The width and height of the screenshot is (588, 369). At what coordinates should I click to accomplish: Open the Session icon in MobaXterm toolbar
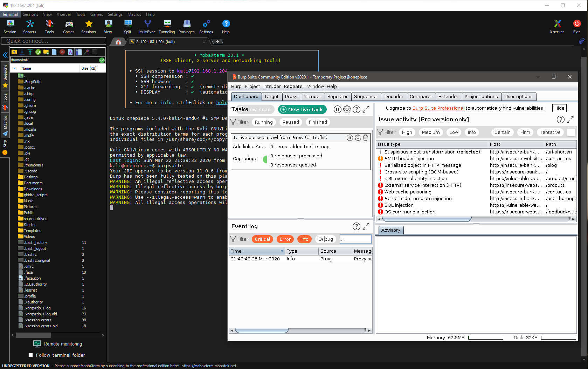click(x=10, y=27)
